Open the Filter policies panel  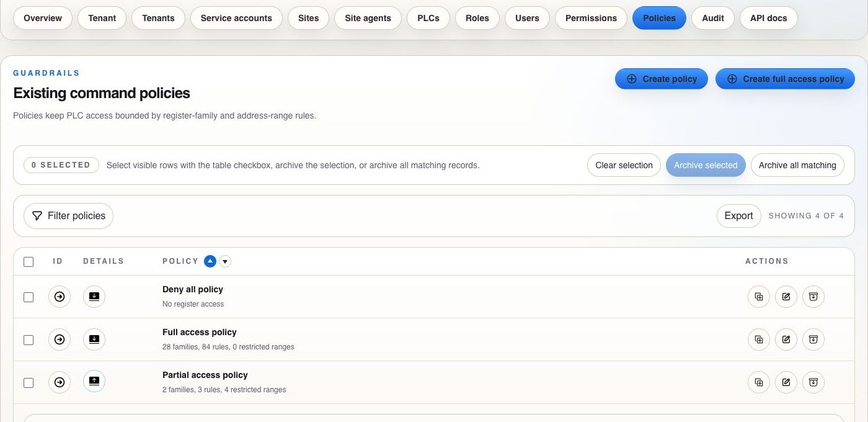coord(69,216)
